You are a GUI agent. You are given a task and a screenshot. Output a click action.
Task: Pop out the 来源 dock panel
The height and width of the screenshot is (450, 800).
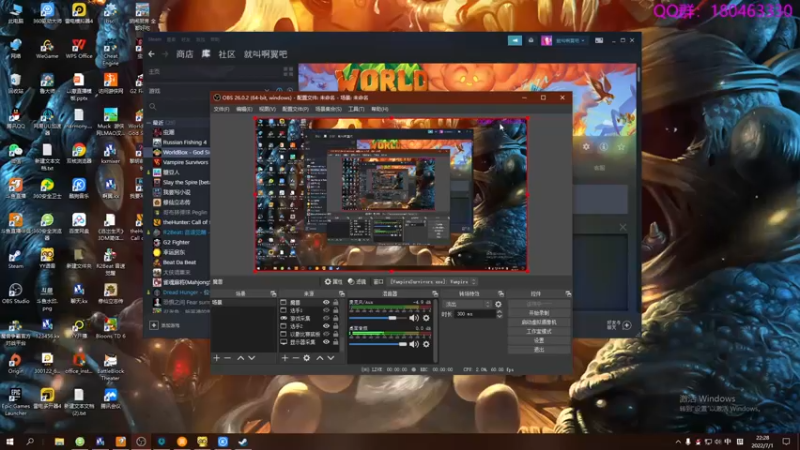pyautogui.click(x=341, y=294)
